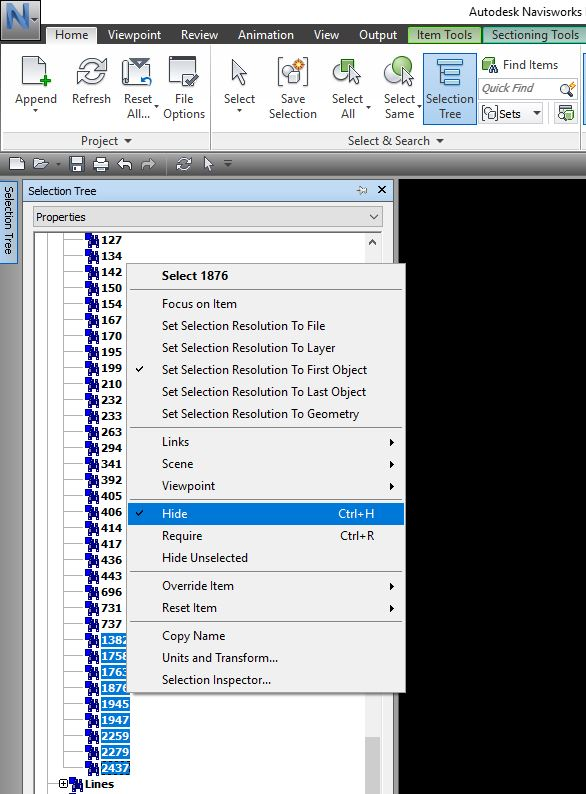Open Selection Inspector dialog
Image resolution: width=586 pixels, height=794 pixels.
[x=266, y=680]
